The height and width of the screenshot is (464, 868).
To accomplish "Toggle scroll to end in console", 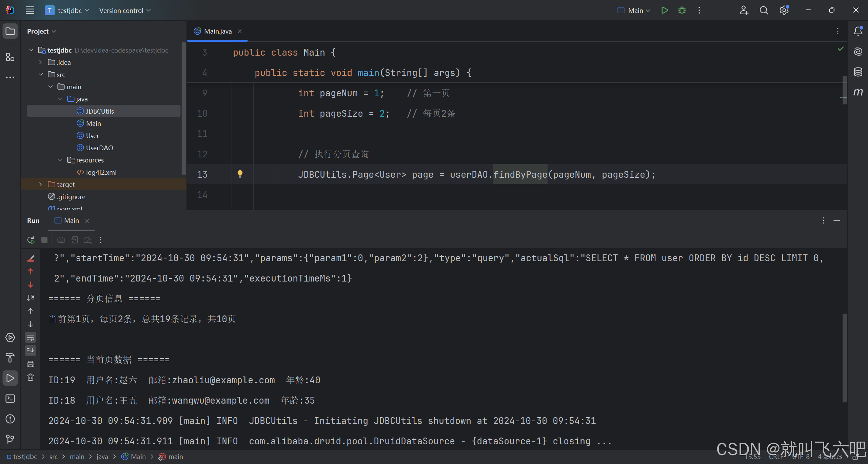I will pyautogui.click(x=31, y=351).
